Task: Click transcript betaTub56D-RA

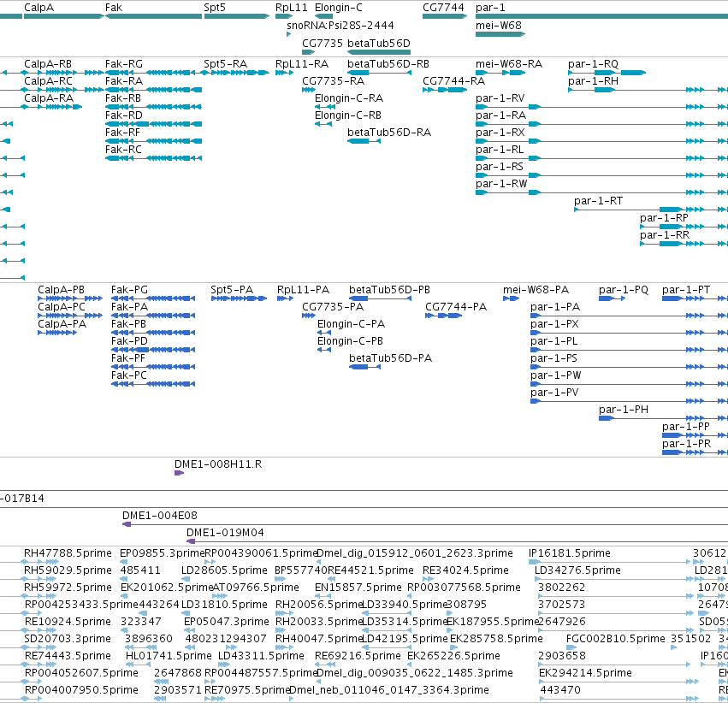Action: 364,141
